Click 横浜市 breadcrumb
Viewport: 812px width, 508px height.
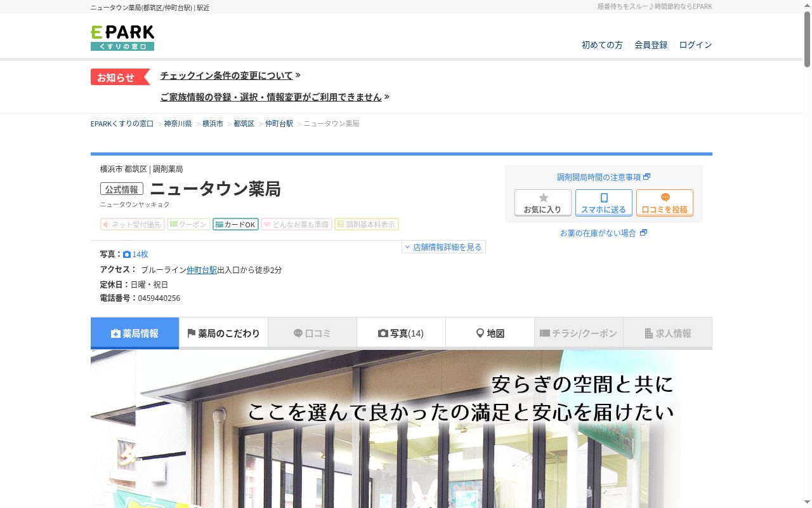(213, 124)
